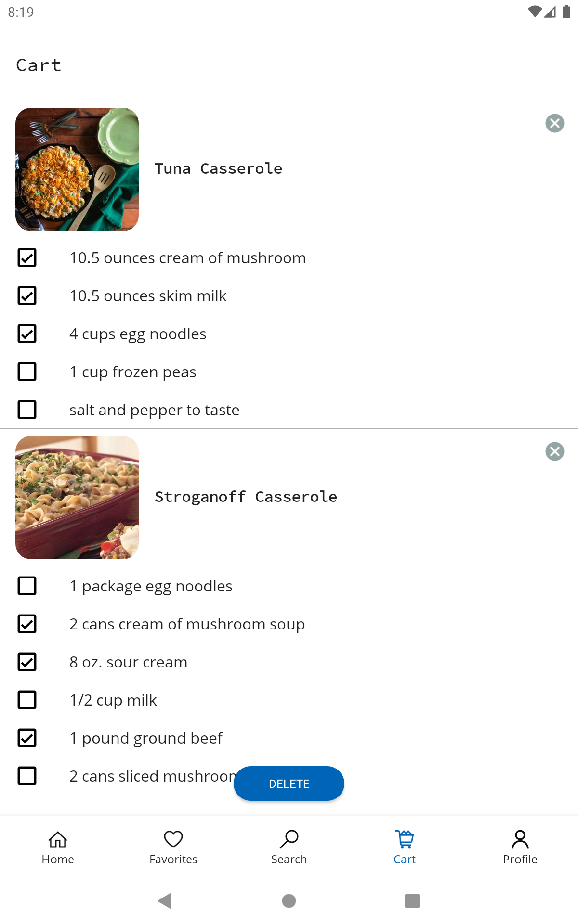Image resolution: width=578 pixels, height=924 pixels.
Task: Uncheck the 8 oz. sour cream item
Action: (x=27, y=662)
